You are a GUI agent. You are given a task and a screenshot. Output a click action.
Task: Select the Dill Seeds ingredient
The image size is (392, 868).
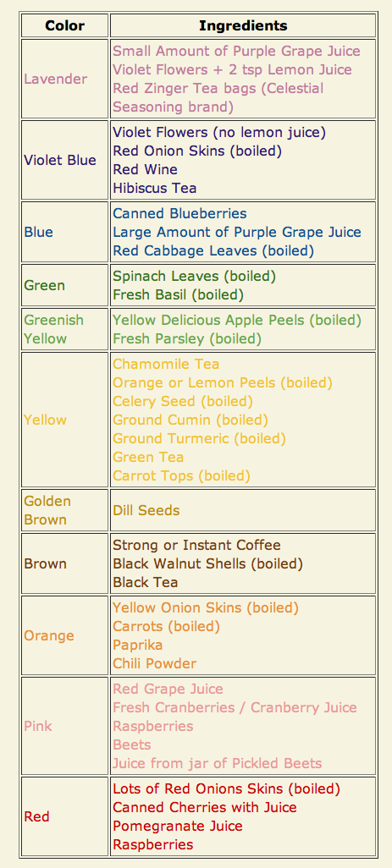click(x=146, y=510)
